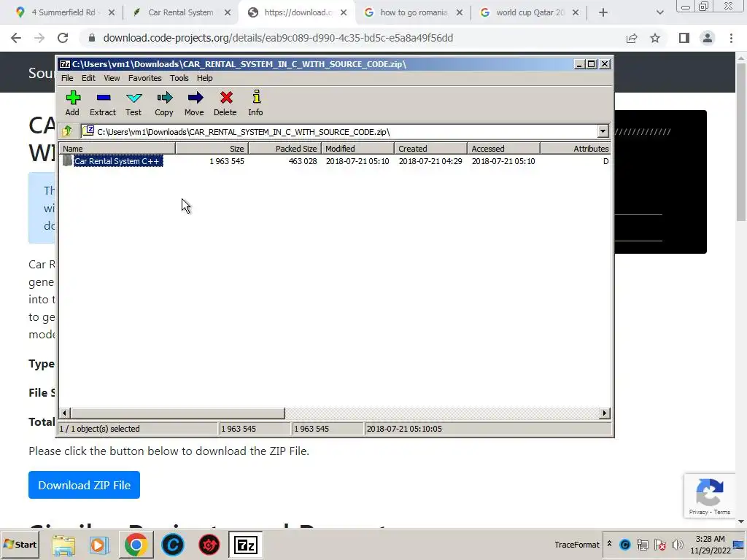747x560 pixels.
Task: Close the how to go romania tab
Action: pyautogui.click(x=460, y=12)
